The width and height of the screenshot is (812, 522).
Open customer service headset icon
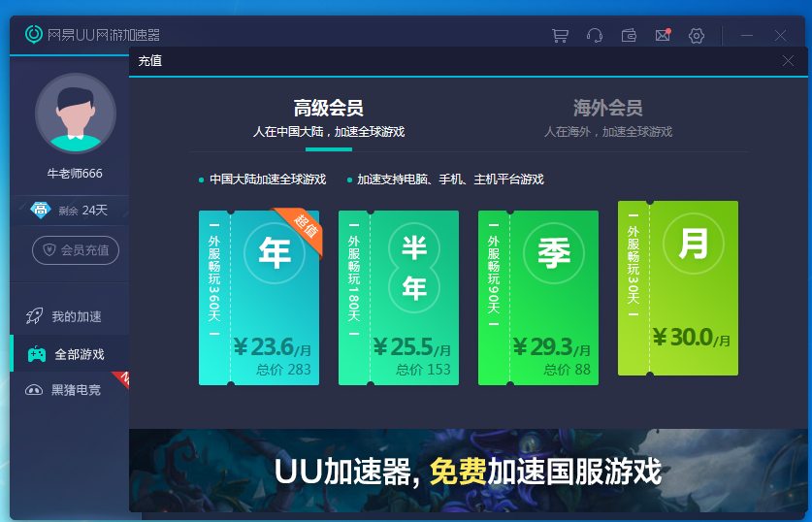pos(594,35)
